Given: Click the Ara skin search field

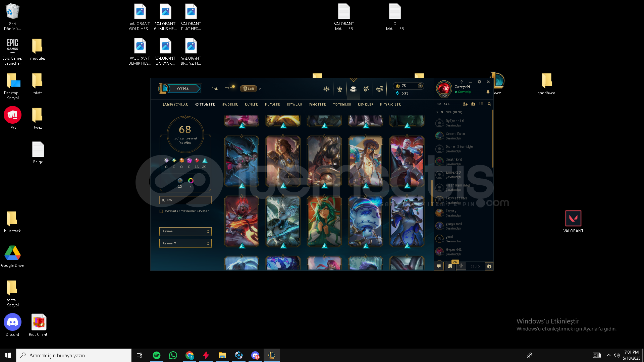Looking at the screenshot, I should point(185,200).
